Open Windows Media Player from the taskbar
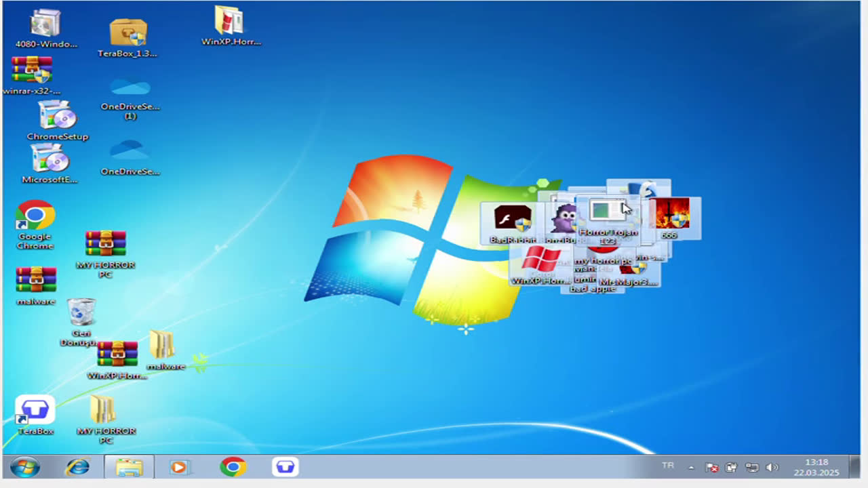This screenshot has width=868, height=488. (x=179, y=467)
